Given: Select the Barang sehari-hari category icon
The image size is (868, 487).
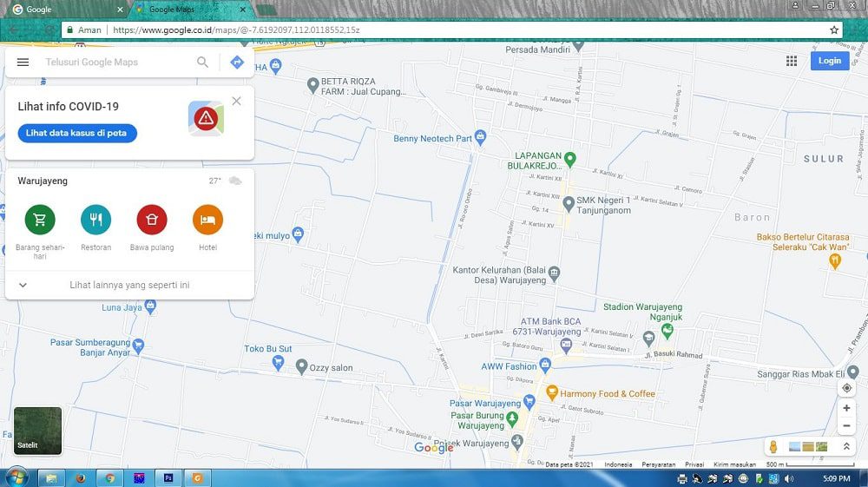Looking at the screenshot, I should click(40, 219).
